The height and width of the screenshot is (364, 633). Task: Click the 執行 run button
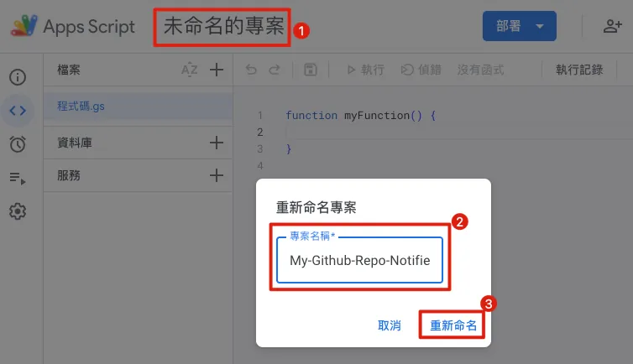pyautogui.click(x=365, y=70)
